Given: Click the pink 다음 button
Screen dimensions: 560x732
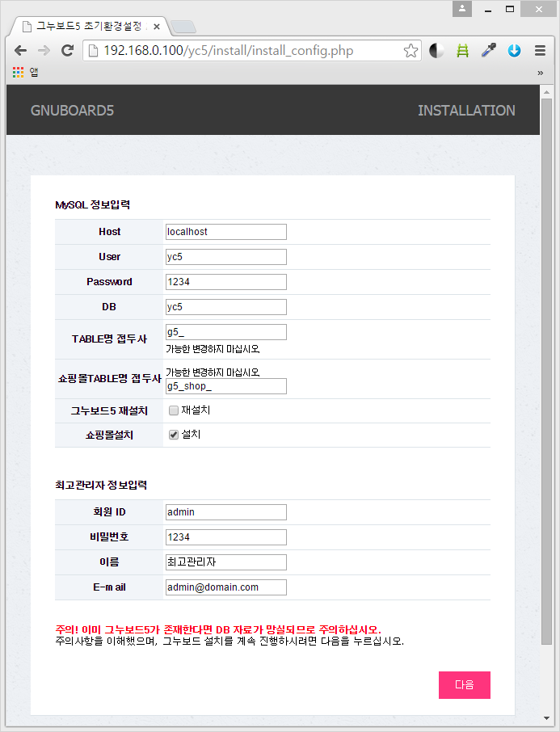Looking at the screenshot, I should (x=465, y=685).
